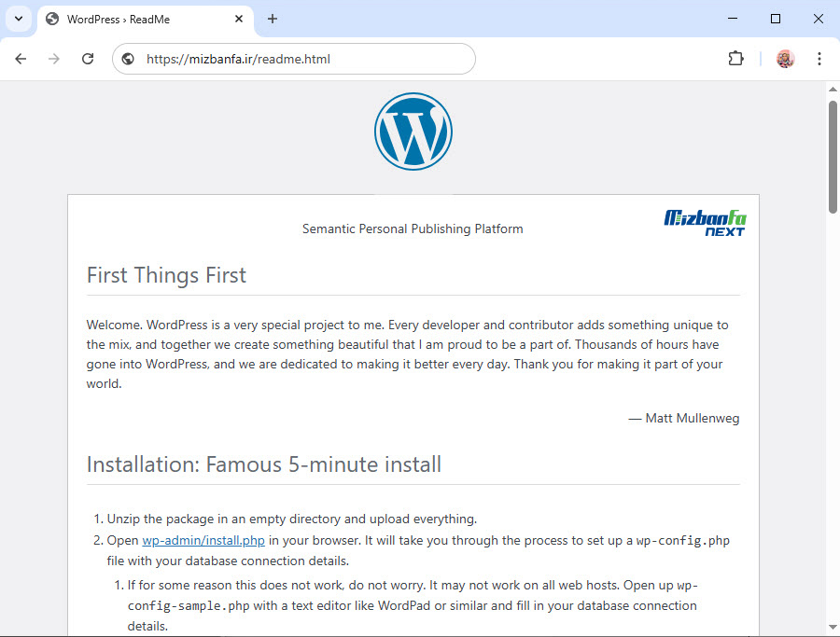Click the scrollbar up arrow
The height and width of the screenshot is (637, 840).
tap(833, 90)
